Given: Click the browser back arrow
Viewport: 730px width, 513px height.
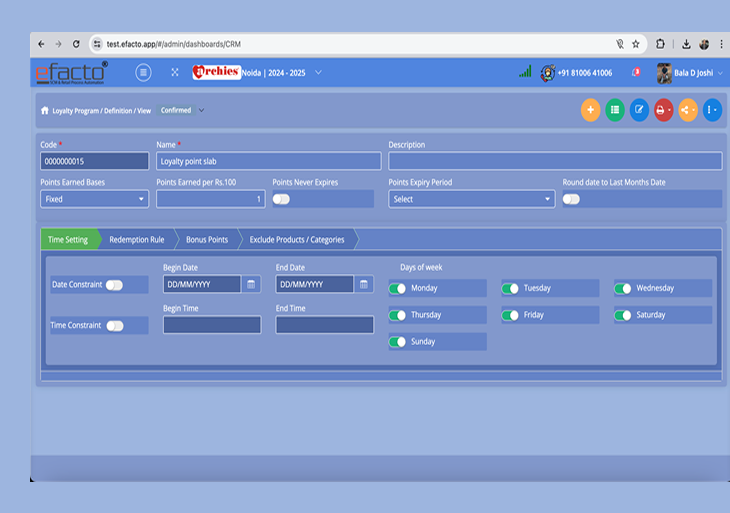Looking at the screenshot, I should [41, 44].
